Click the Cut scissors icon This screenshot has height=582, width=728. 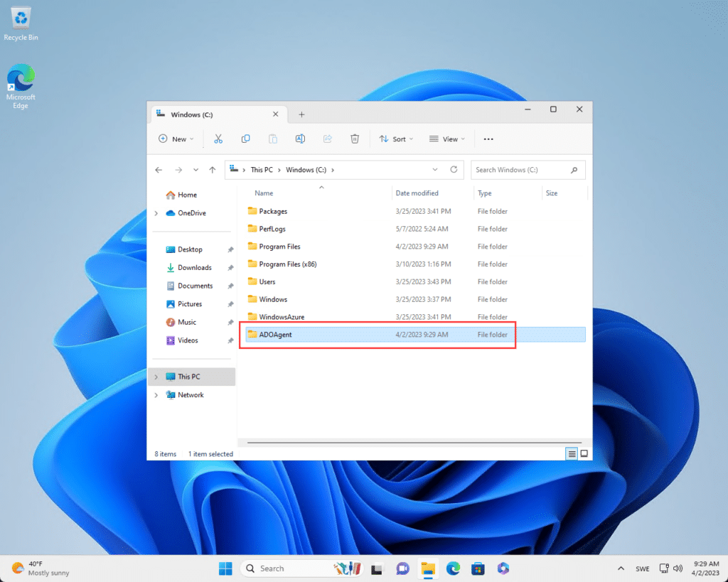point(218,139)
